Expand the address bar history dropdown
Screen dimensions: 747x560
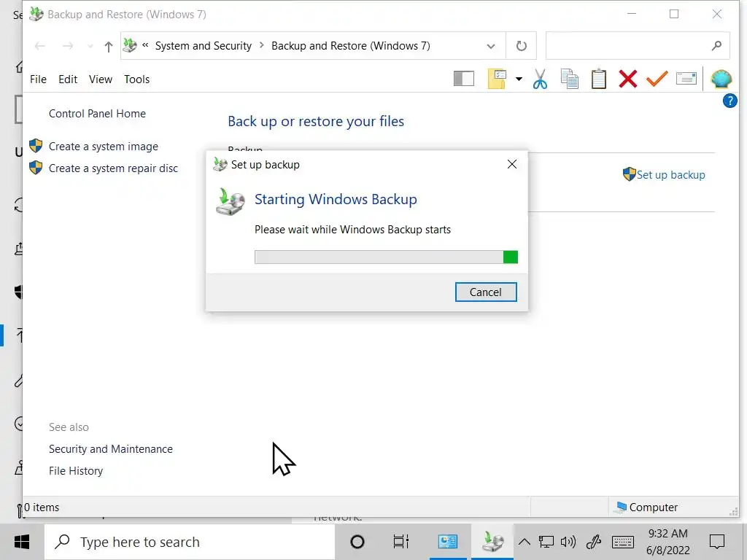(491, 46)
